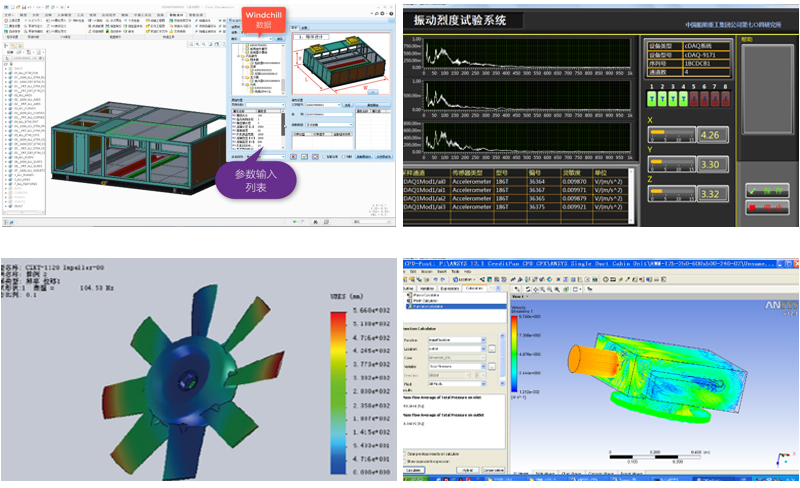Click red X icon in Creo parameter dialog
The image size is (800, 488).
tap(293, 157)
